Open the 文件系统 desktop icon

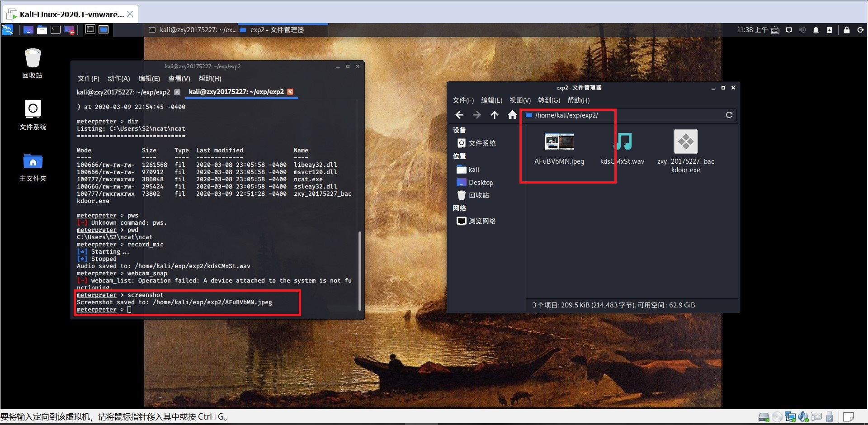33,115
